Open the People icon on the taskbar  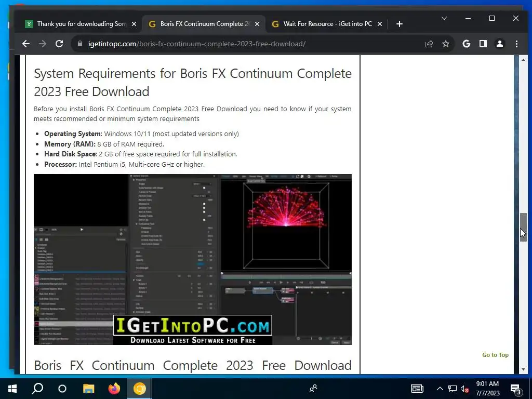click(313, 389)
